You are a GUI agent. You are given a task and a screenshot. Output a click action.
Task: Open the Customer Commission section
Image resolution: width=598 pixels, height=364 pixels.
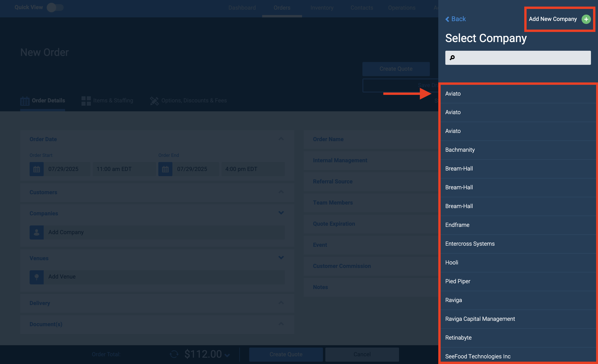pyautogui.click(x=371, y=266)
